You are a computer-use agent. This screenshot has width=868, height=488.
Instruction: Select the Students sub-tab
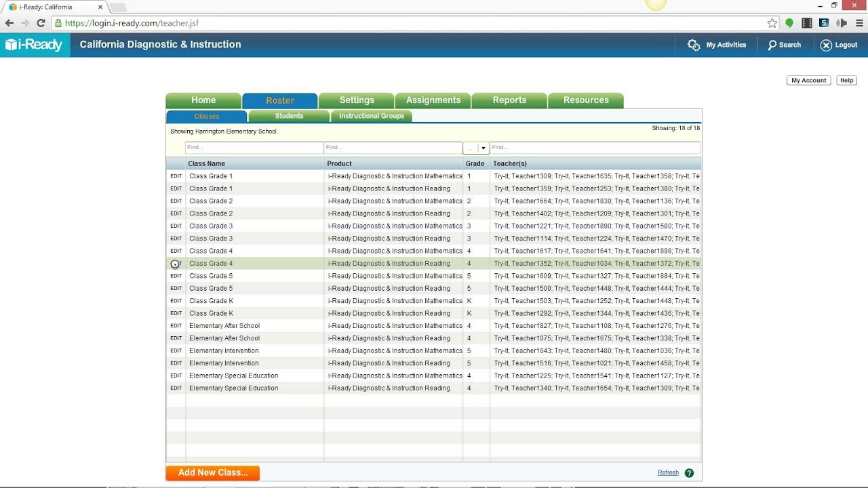pyautogui.click(x=290, y=116)
